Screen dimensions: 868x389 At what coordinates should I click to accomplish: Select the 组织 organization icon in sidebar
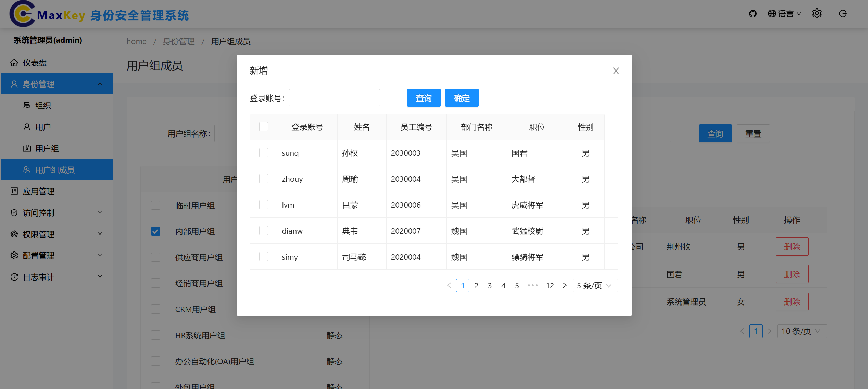click(27, 105)
